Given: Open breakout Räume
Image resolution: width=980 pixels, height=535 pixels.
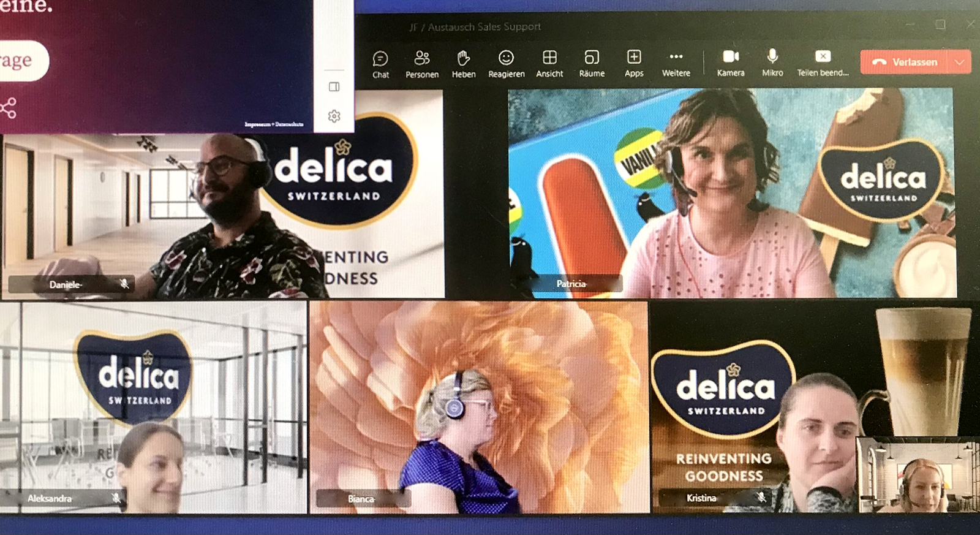Looking at the screenshot, I should (592, 64).
